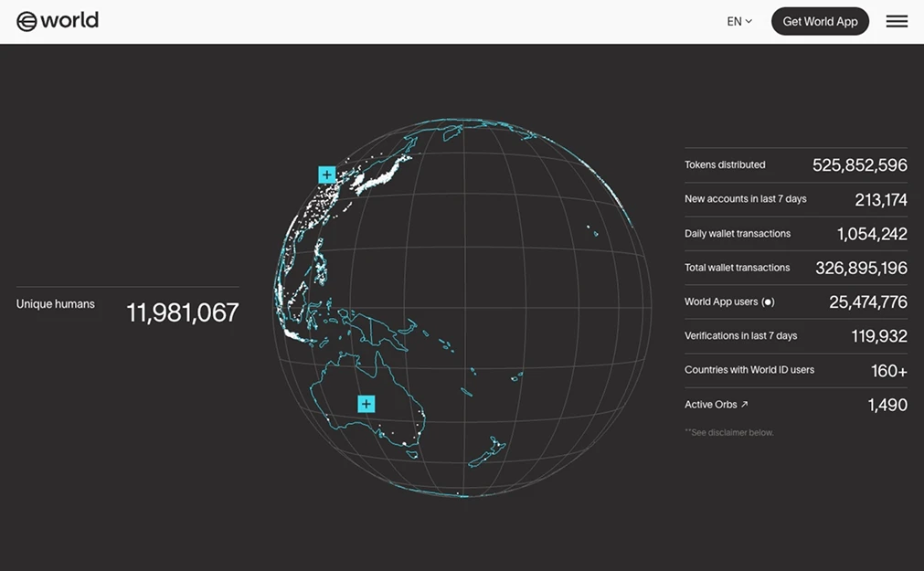Click Total wallet transactions label
The width and height of the screenshot is (924, 571).
(737, 268)
